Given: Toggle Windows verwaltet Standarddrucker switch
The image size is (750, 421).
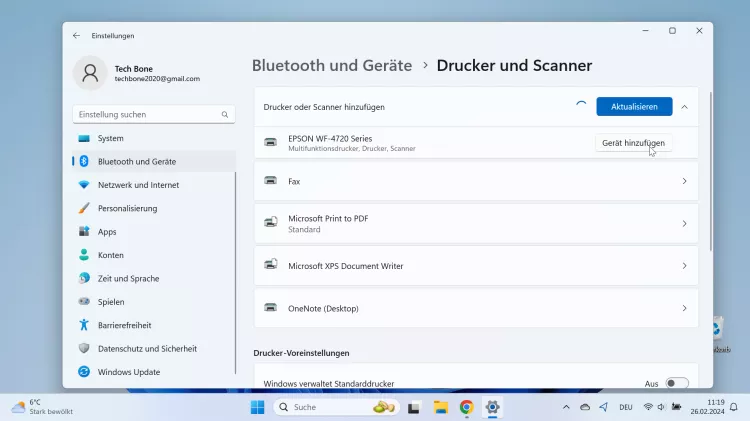Looking at the screenshot, I should tap(677, 383).
